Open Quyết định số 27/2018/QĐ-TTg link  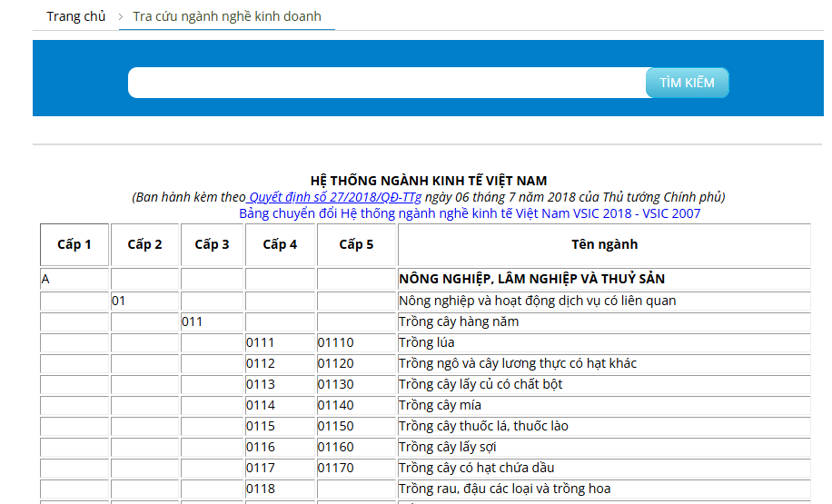335,197
